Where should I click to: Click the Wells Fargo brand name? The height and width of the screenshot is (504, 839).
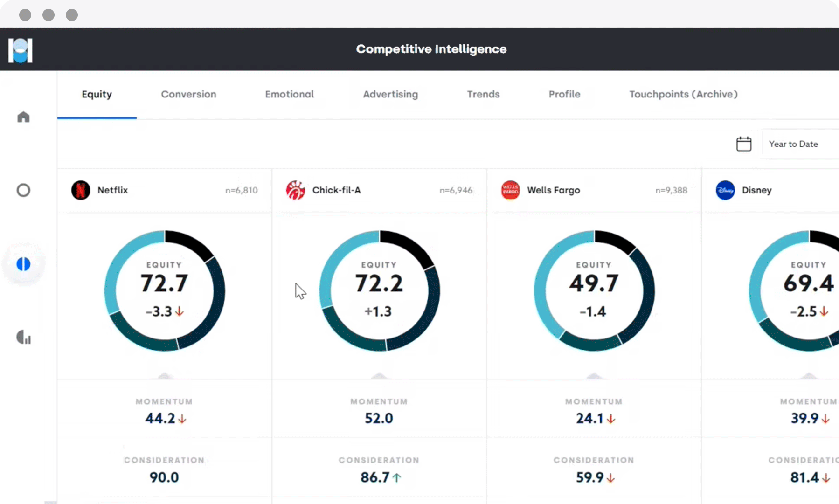pos(554,190)
